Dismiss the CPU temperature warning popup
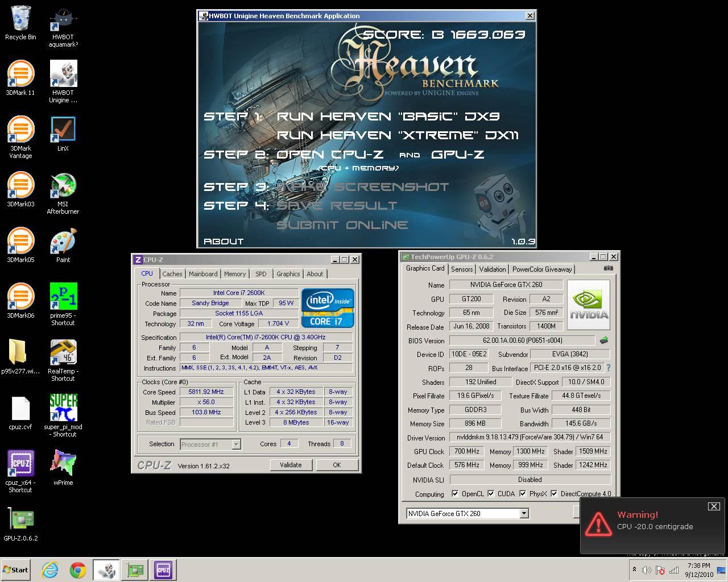Screen dimensions: 728x582 (x=714, y=506)
